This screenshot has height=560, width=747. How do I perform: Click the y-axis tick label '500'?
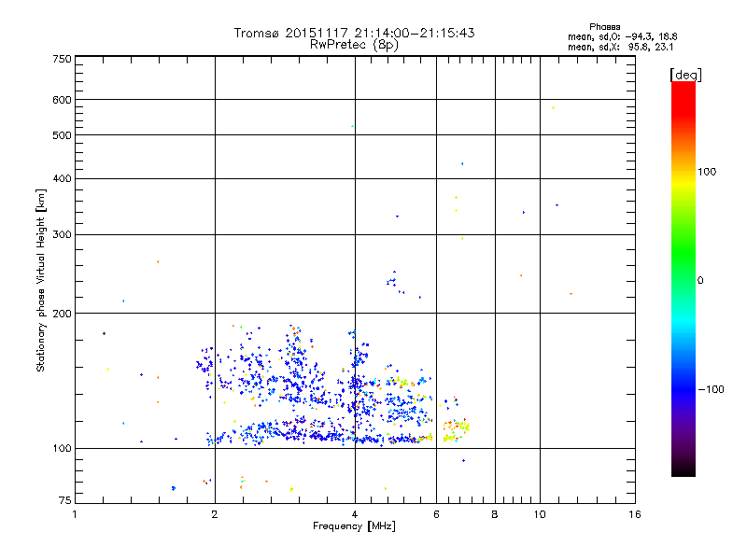62,135
